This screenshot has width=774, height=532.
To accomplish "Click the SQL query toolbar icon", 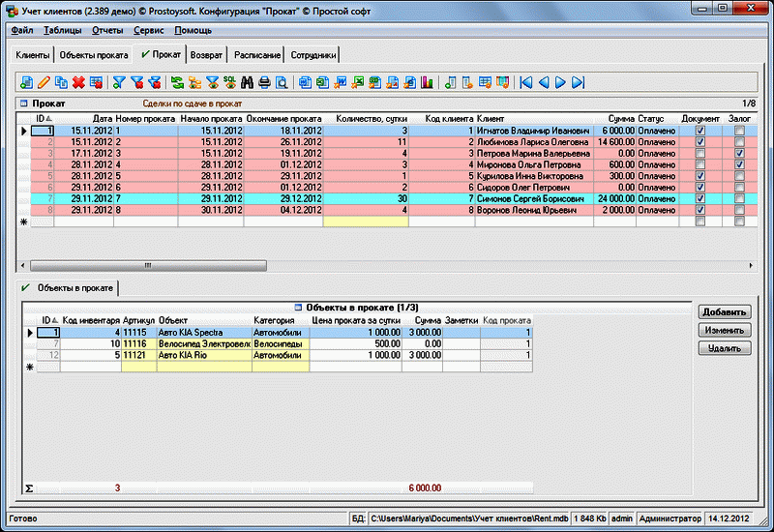I will pos(229,82).
